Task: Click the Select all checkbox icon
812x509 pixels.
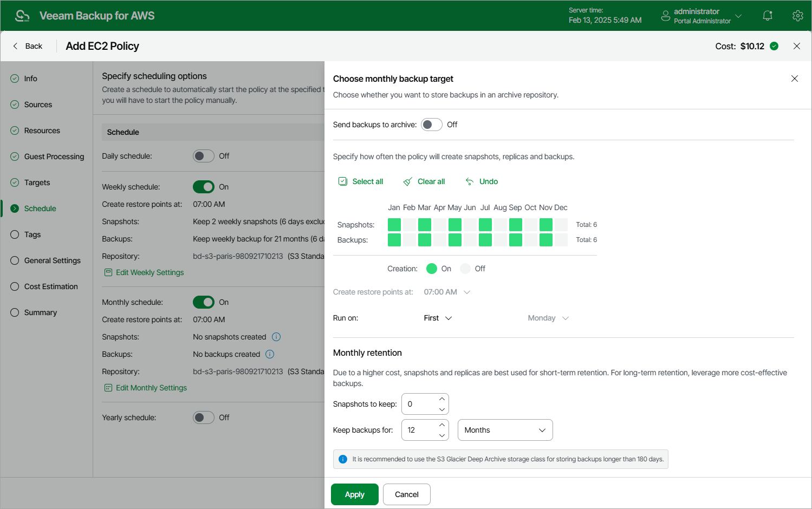Action: coord(343,181)
